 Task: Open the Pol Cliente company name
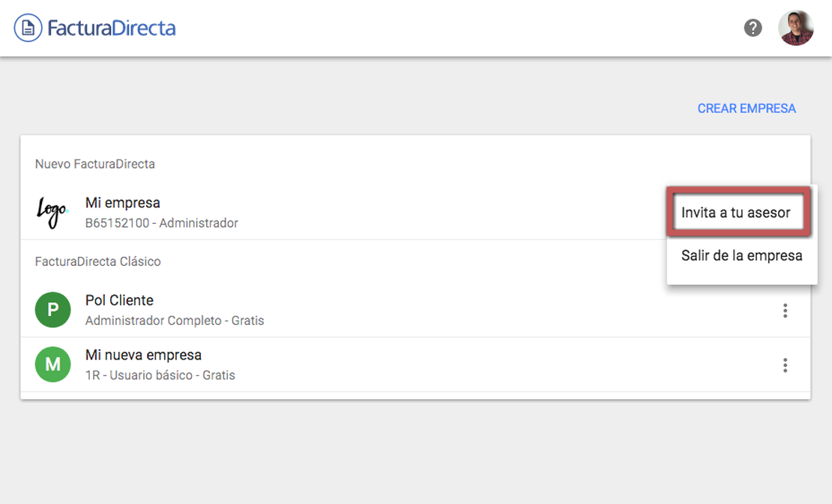(x=119, y=300)
